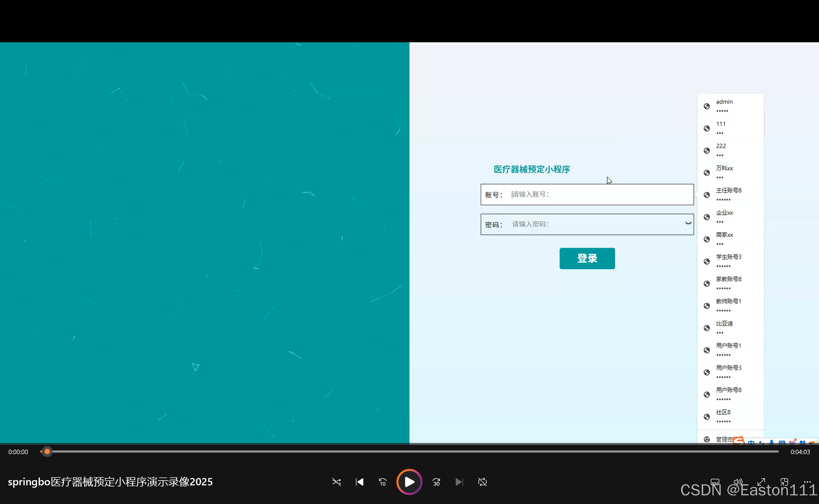Click the 账号 account input field
819x504 pixels.
tap(600, 194)
